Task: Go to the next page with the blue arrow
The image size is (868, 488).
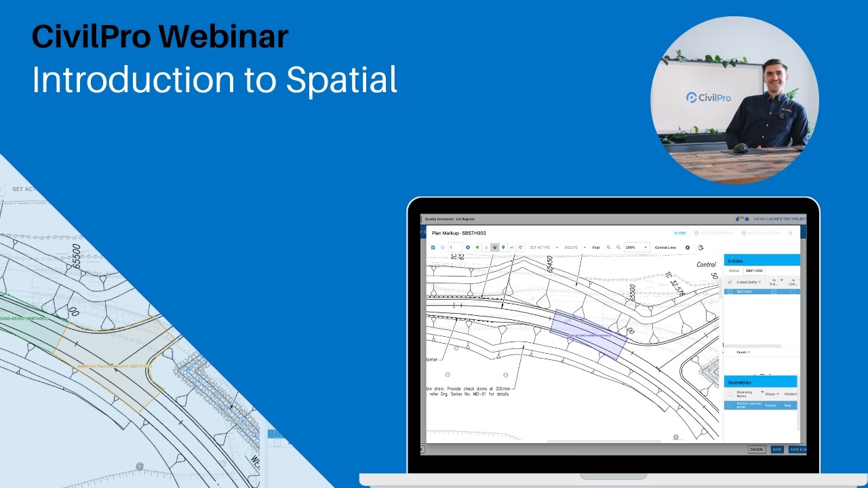Action: coord(468,247)
